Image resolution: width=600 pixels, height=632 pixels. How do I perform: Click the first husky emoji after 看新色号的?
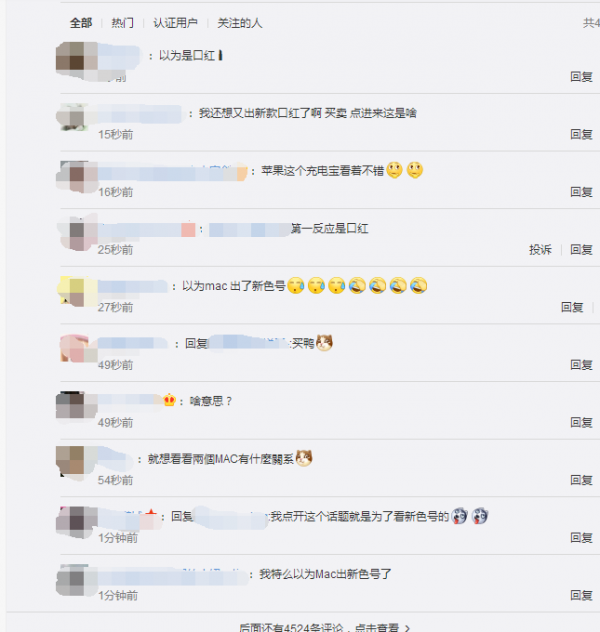coord(459,516)
